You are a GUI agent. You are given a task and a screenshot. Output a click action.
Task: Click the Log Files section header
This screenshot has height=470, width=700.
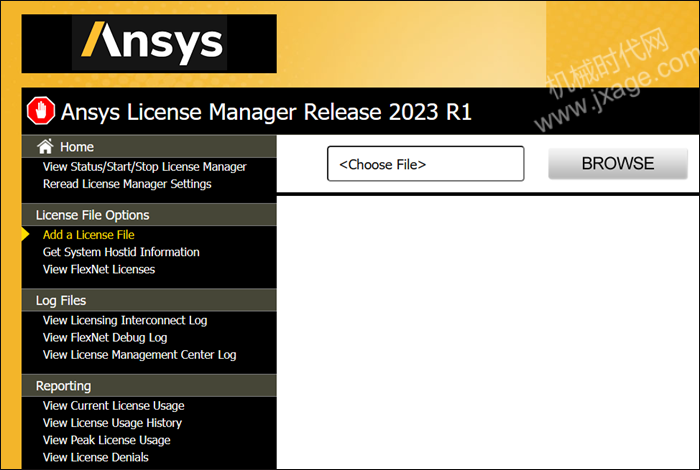coord(149,300)
